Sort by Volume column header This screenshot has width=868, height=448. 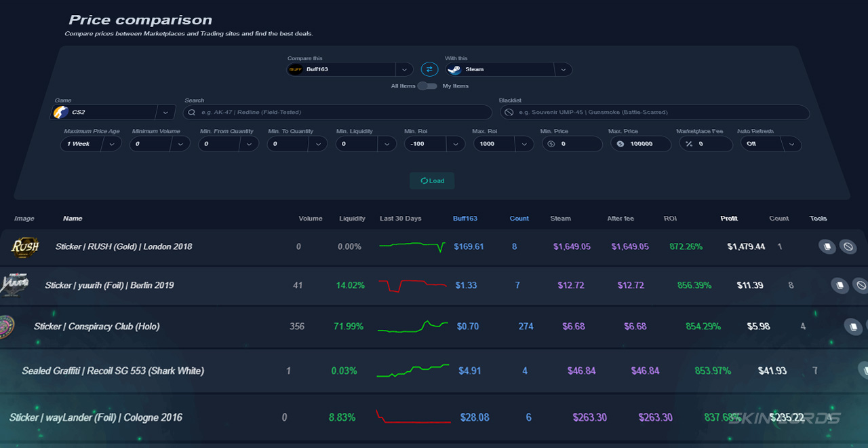pos(311,219)
